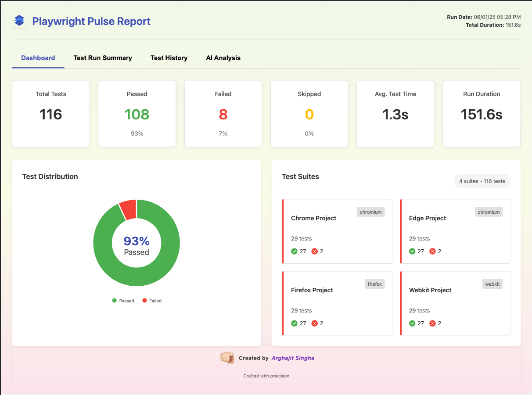The width and height of the screenshot is (532, 395).
Task: Click green passed checkmark in Firefox Project
Action: (x=294, y=323)
